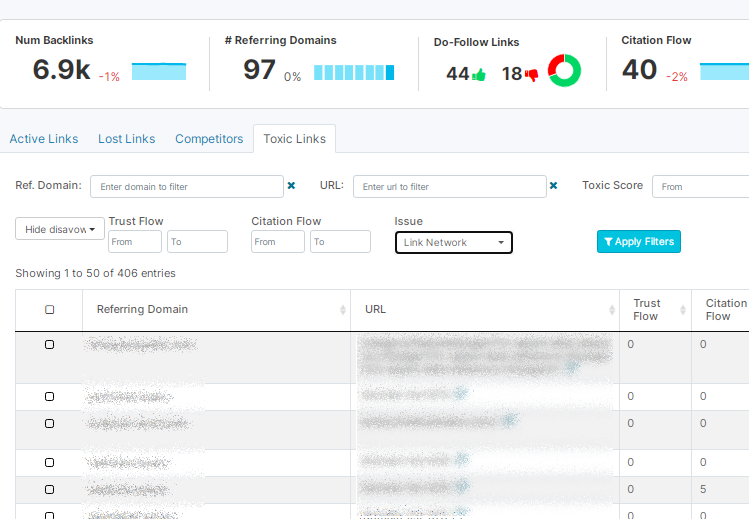Click the Trust Flow From field

coord(135,242)
